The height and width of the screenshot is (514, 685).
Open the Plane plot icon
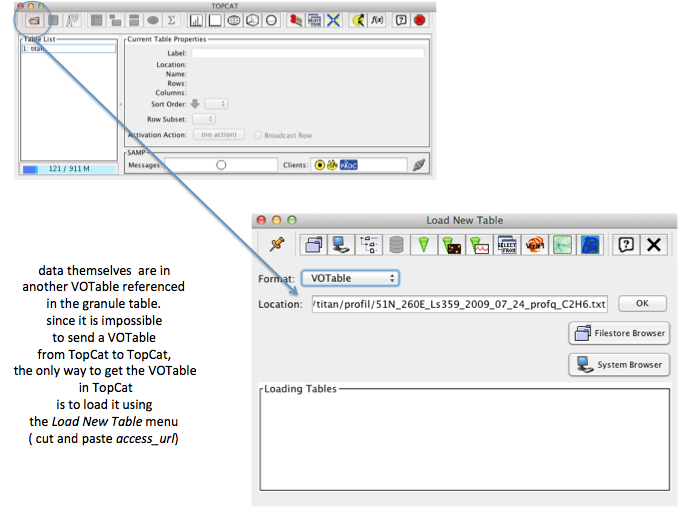click(x=215, y=20)
